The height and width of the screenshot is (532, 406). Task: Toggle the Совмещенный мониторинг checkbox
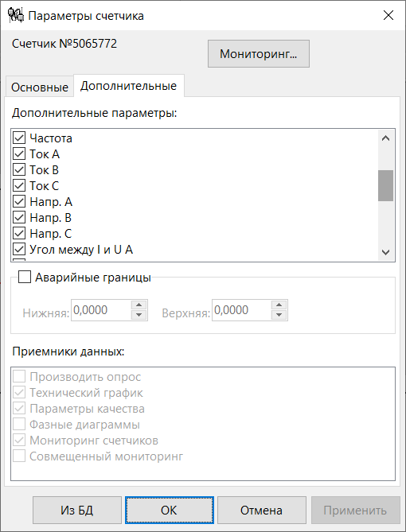[19, 456]
